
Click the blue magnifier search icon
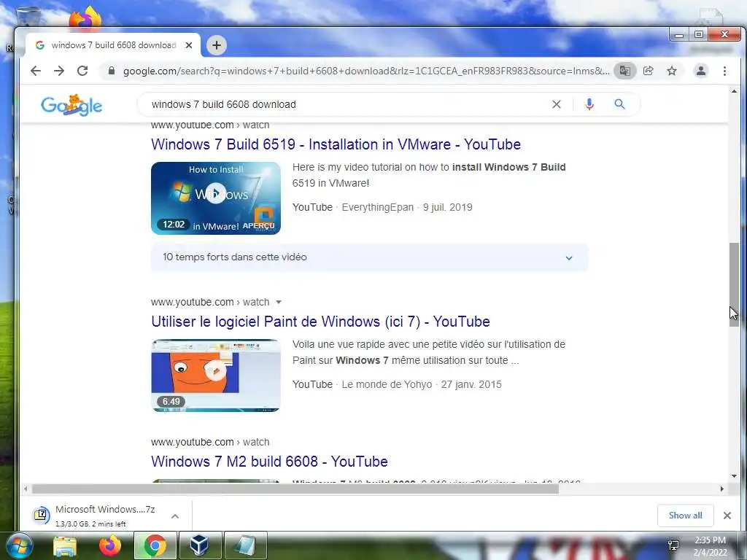pyautogui.click(x=619, y=104)
